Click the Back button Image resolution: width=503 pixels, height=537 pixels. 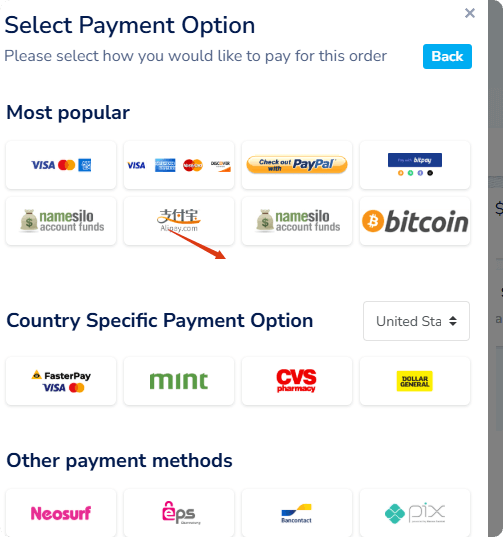[x=447, y=56]
